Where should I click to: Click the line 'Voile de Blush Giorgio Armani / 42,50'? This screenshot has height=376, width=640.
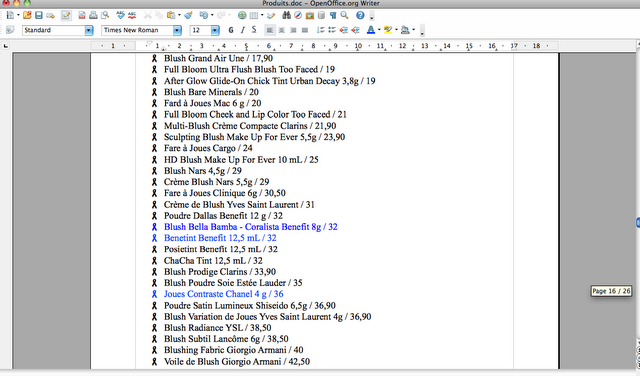coord(237,361)
